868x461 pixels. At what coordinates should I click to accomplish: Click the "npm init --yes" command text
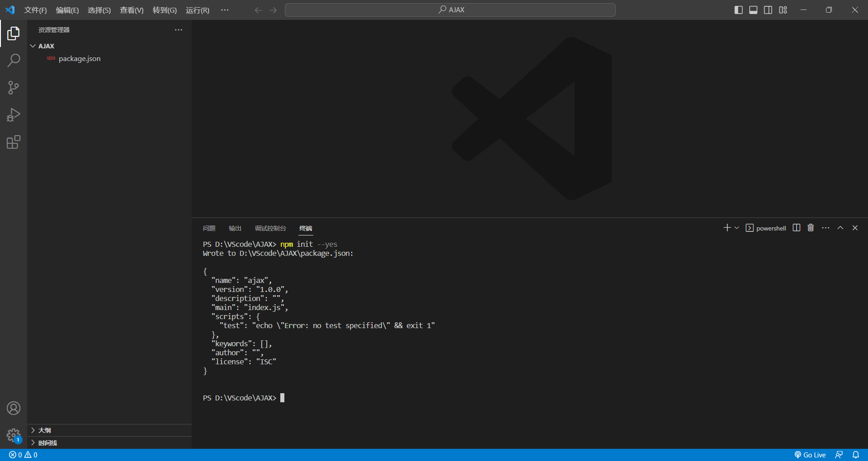(309, 244)
